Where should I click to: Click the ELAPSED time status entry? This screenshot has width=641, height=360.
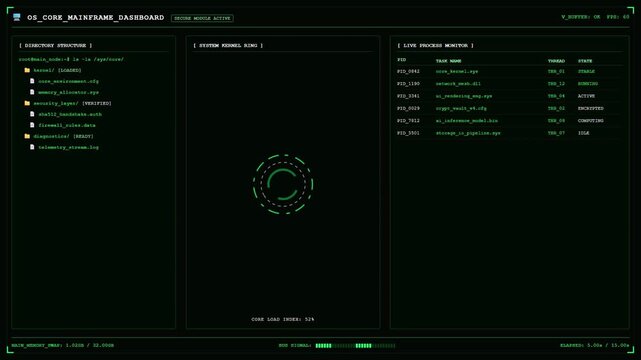pos(594,345)
